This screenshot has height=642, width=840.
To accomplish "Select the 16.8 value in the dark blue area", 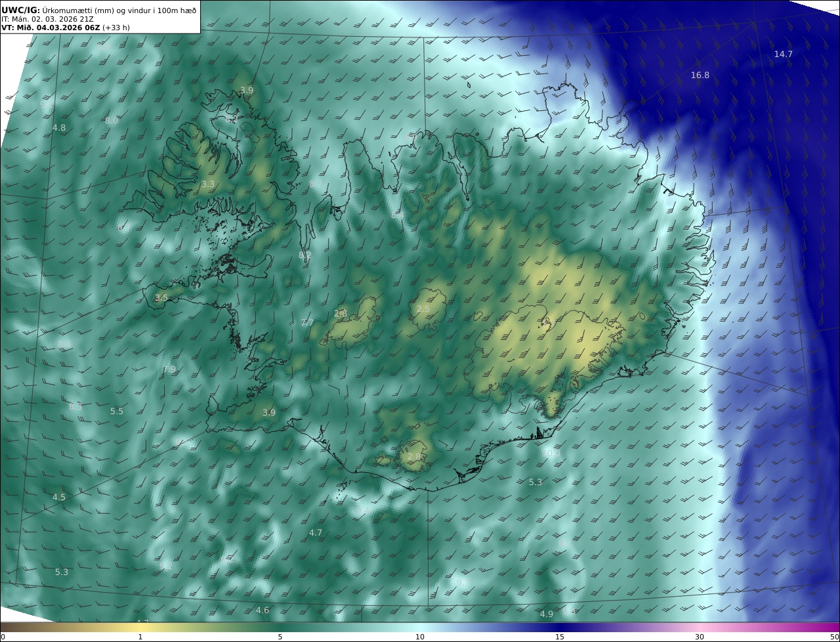I will point(700,75).
